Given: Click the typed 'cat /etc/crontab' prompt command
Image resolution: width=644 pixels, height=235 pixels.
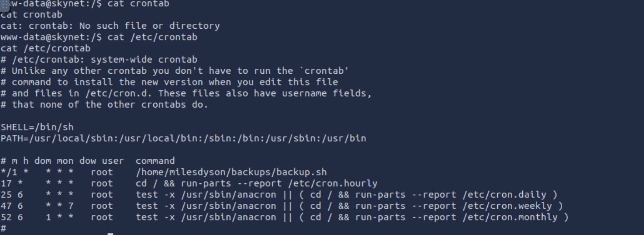Looking at the screenshot, I should [152, 37].
